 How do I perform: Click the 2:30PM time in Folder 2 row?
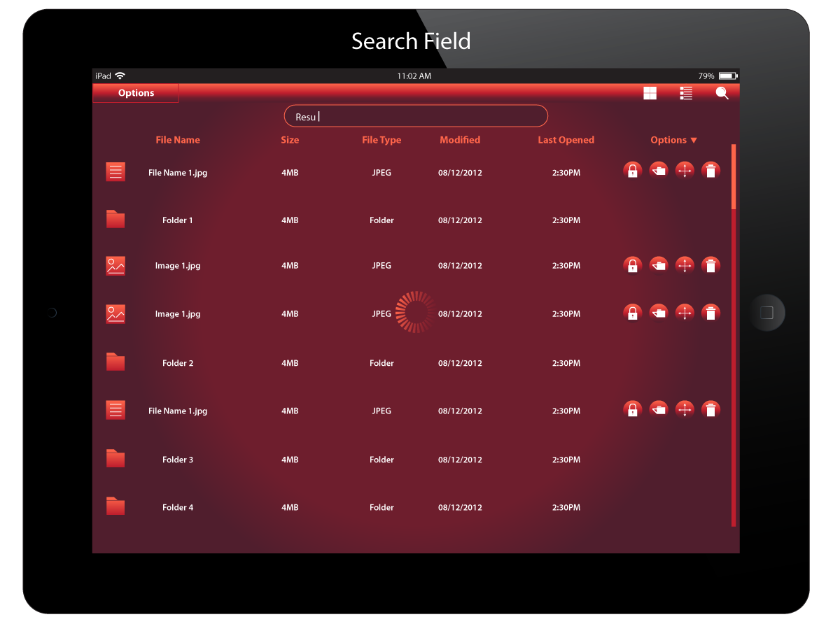coord(566,363)
